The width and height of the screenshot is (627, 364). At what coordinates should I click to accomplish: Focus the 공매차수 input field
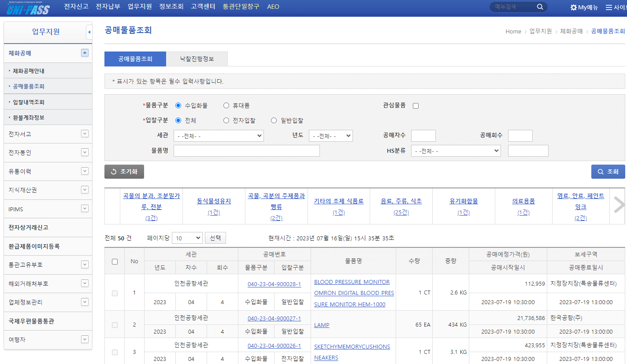[x=423, y=136]
